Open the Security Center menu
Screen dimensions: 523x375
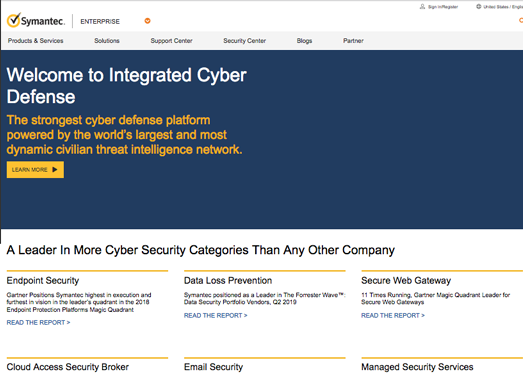click(244, 41)
